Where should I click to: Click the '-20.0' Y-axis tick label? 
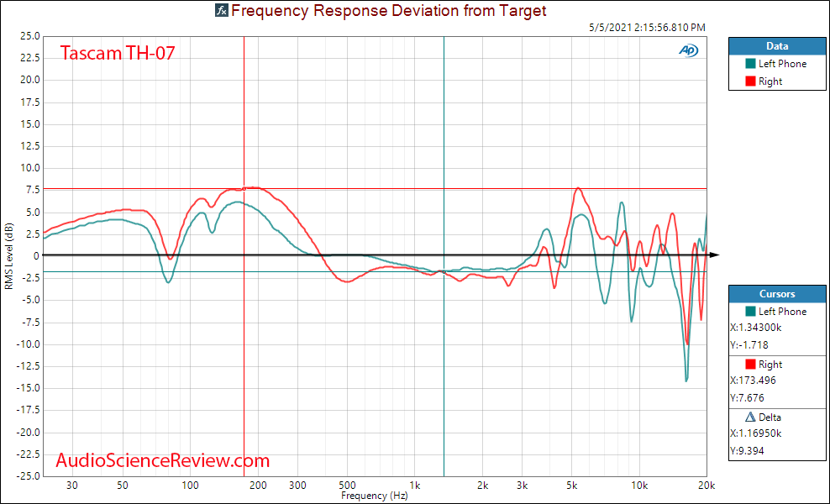click(x=29, y=432)
